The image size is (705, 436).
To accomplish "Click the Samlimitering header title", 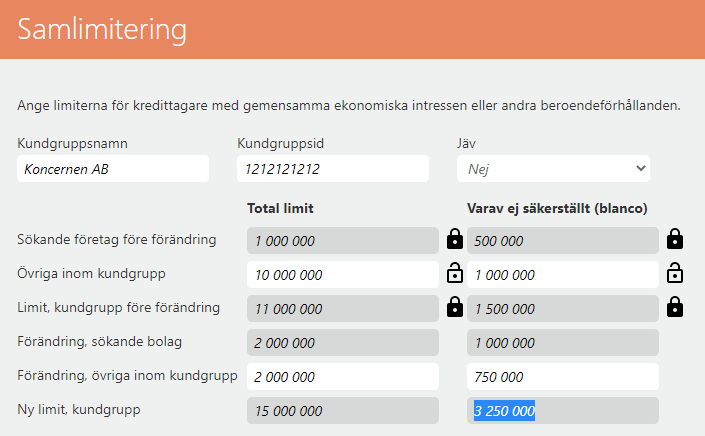I will 102,30.
